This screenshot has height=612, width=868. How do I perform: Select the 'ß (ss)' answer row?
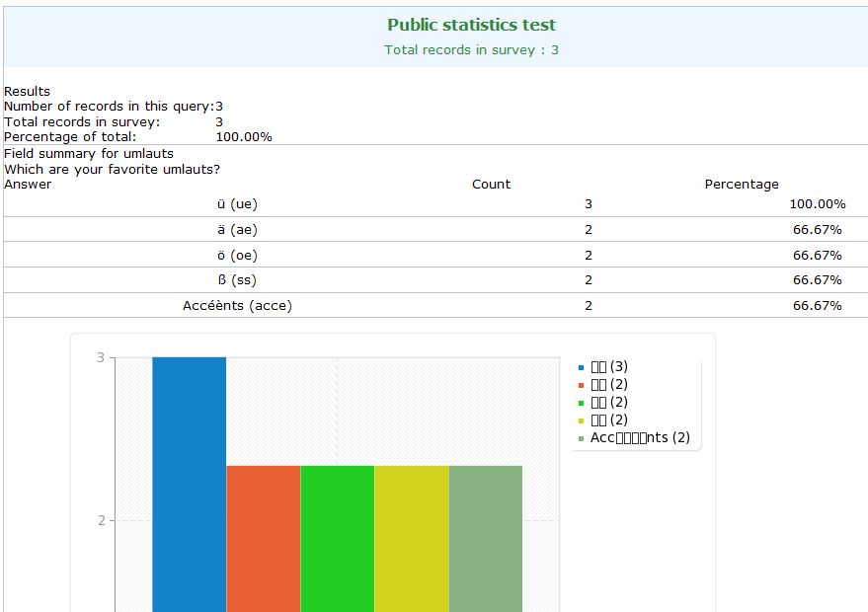[x=237, y=280]
